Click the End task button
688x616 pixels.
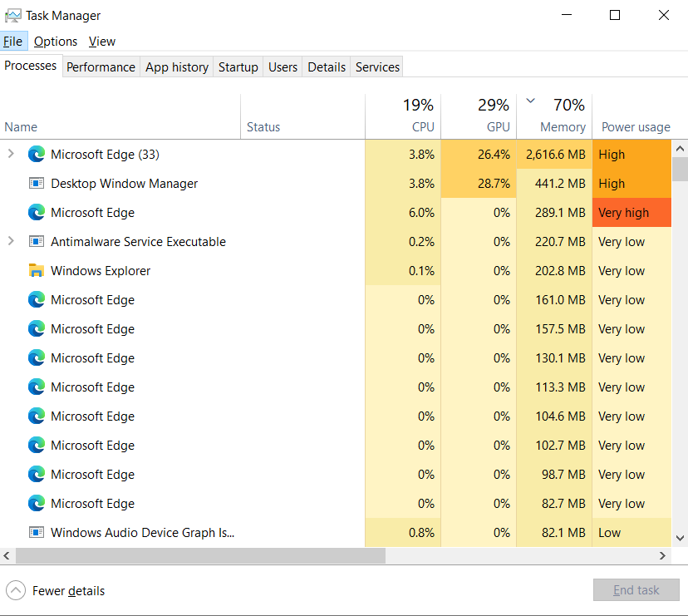pos(636,589)
